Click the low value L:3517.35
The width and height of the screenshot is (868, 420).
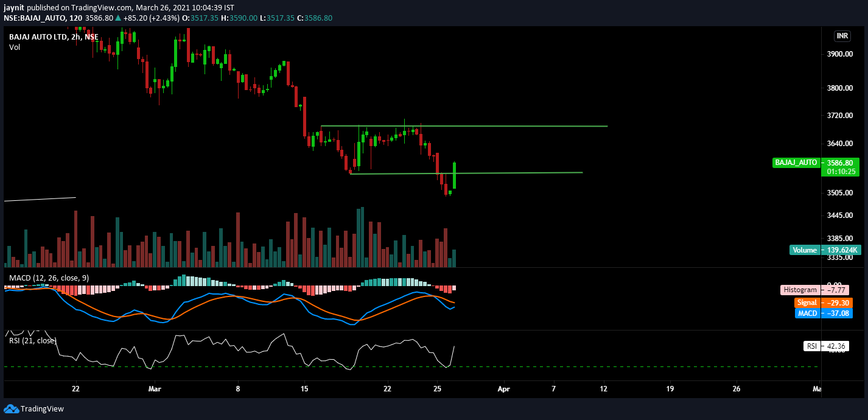278,18
